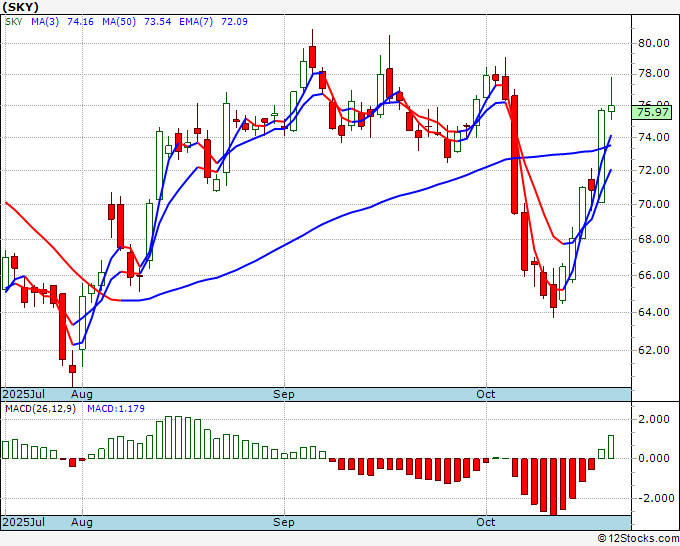680x546 pixels.
Task: Click the tall red October candlestick dropping to 69.50
Action: (x=514, y=155)
